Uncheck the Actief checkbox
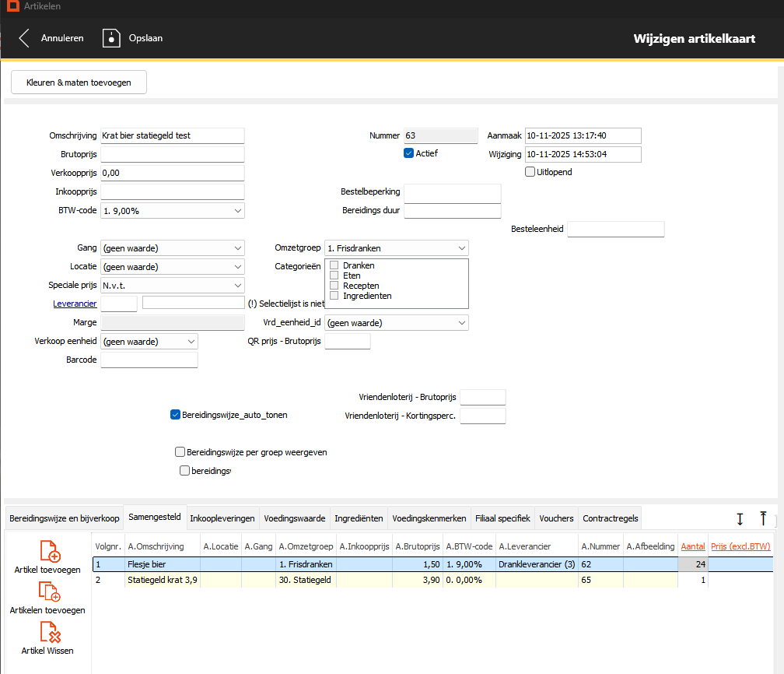Viewport: 784px width, 674px height. (x=408, y=153)
